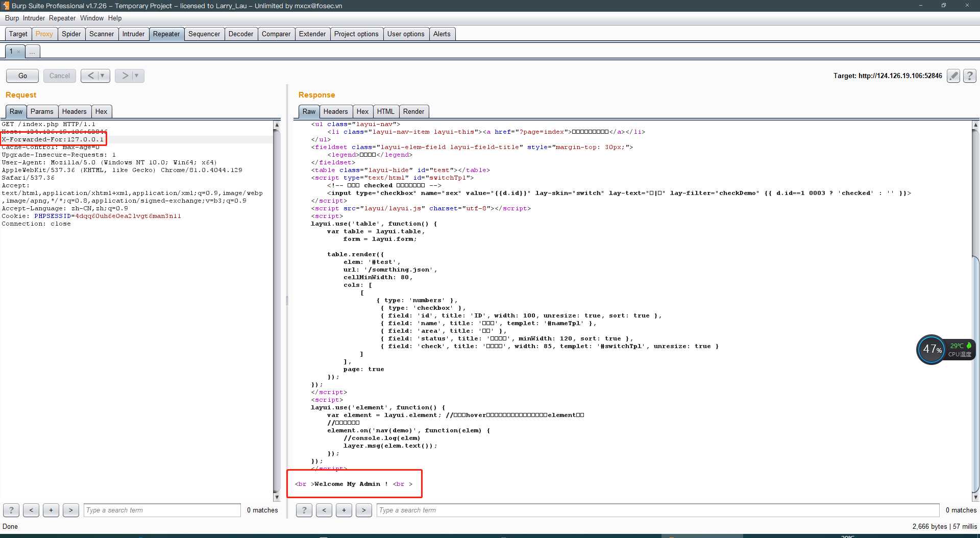
Task: Click the PHPSESSID cookie line in request
Action: pos(91,216)
